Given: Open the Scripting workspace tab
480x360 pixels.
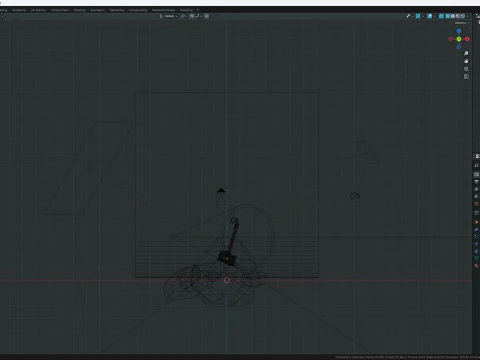Looking at the screenshot, I should click(x=186, y=10).
